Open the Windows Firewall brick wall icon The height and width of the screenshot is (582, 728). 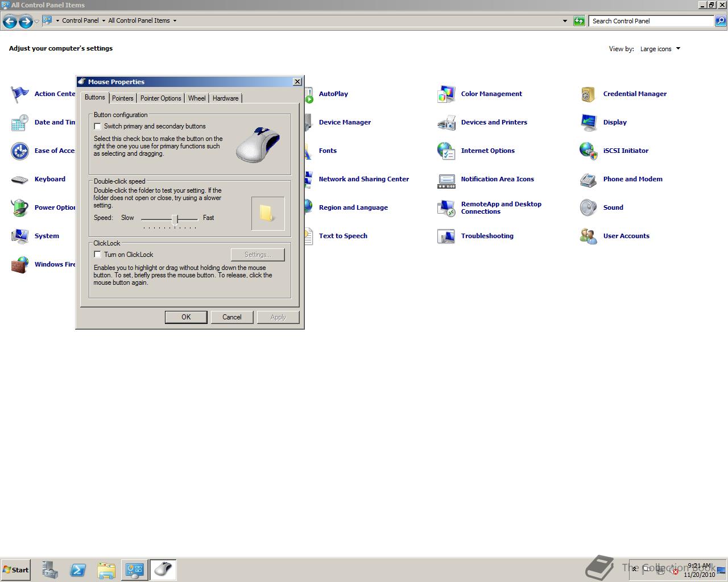pos(20,264)
